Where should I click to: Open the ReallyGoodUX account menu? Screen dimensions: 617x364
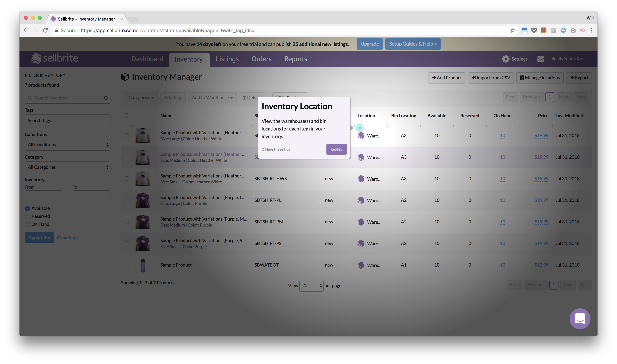click(x=567, y=59)
